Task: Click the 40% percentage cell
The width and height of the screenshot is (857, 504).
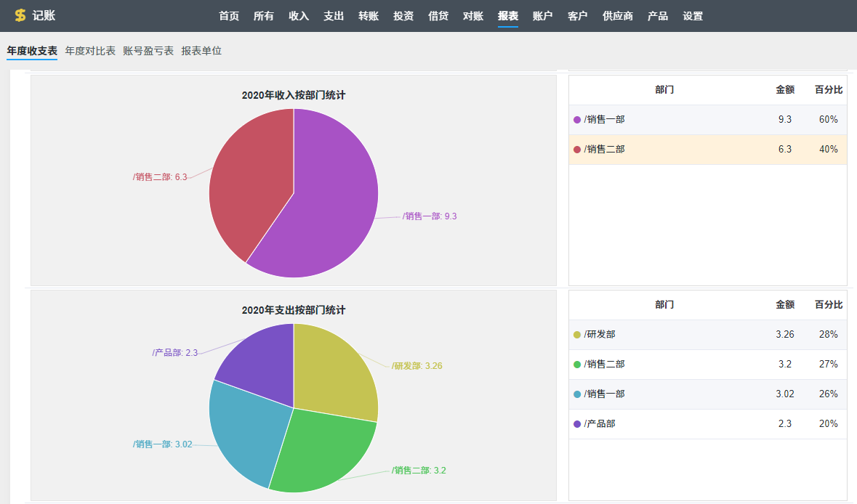Action: click(x=828, y=150)
